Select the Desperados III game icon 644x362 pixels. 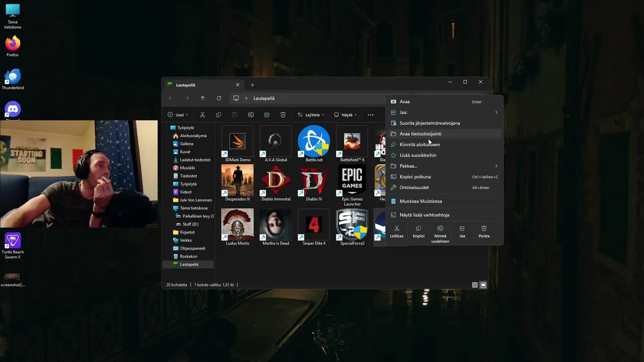237,180
